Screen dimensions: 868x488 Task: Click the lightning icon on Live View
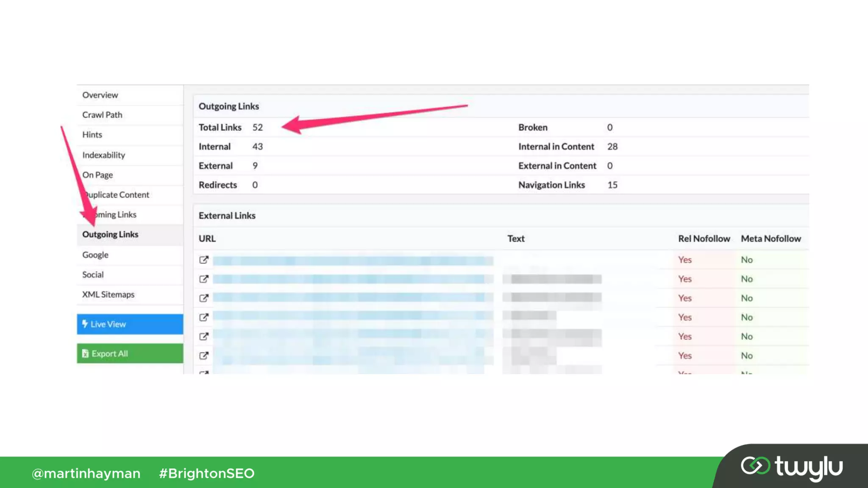85,324
